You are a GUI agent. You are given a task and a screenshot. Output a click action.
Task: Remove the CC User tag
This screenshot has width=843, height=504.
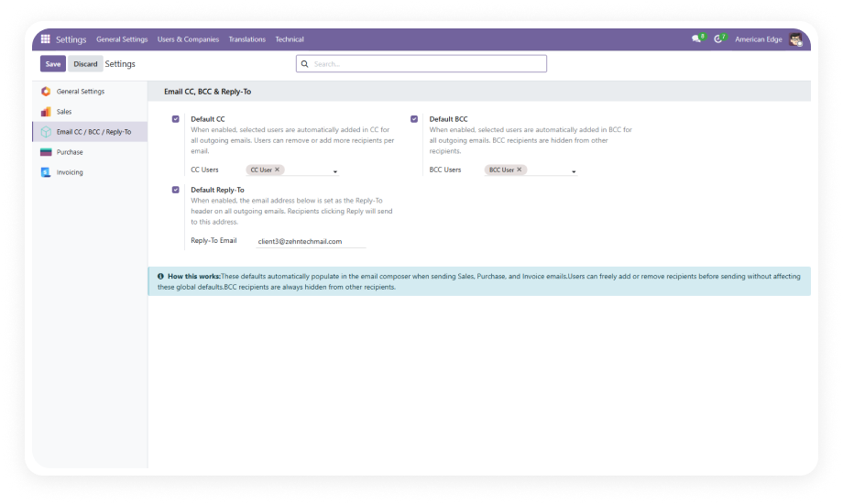click(x=278, y=170)
